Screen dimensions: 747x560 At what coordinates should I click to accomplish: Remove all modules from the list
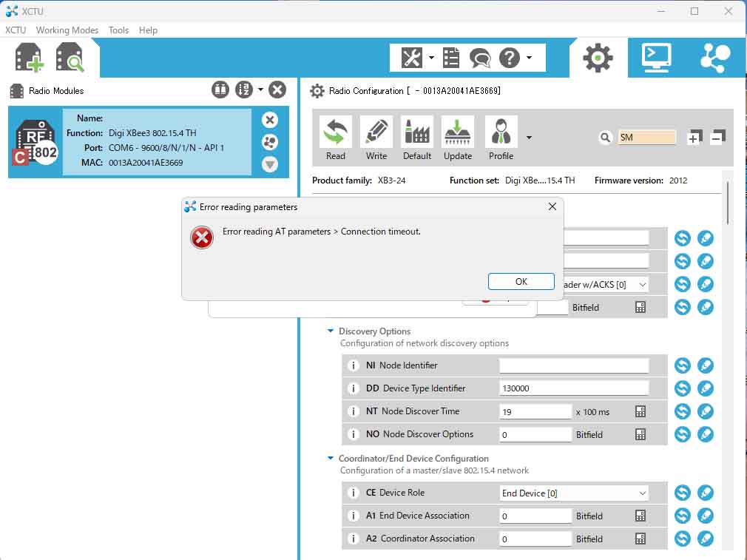[277, 90]
